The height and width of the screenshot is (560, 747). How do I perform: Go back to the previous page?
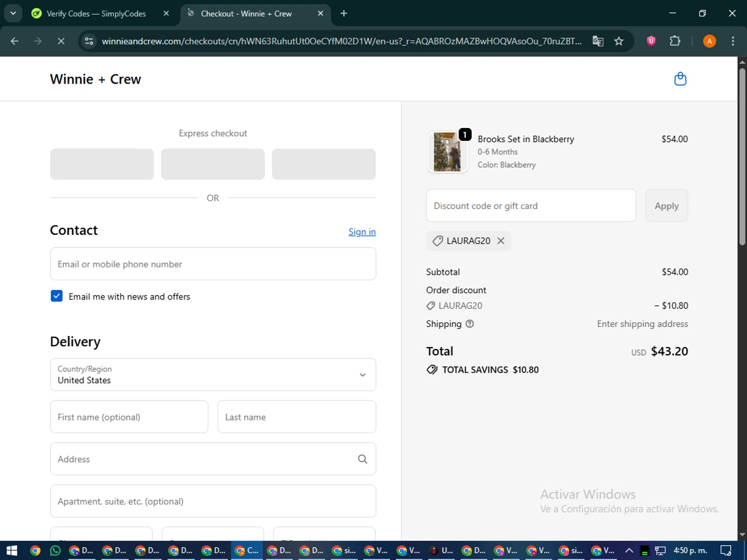click(14, 41)
